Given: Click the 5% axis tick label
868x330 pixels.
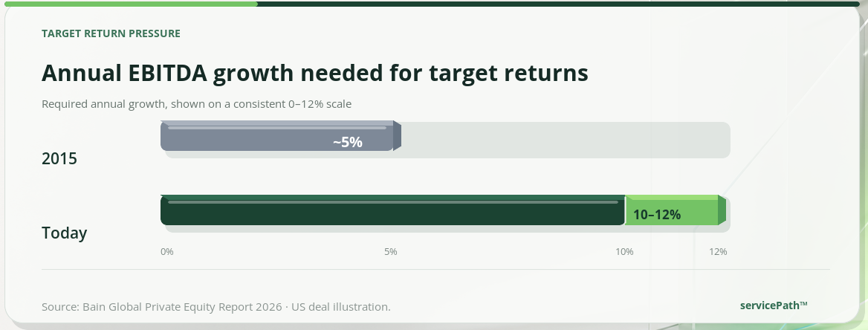Looking at the screenshot, I should coord(390,252).
